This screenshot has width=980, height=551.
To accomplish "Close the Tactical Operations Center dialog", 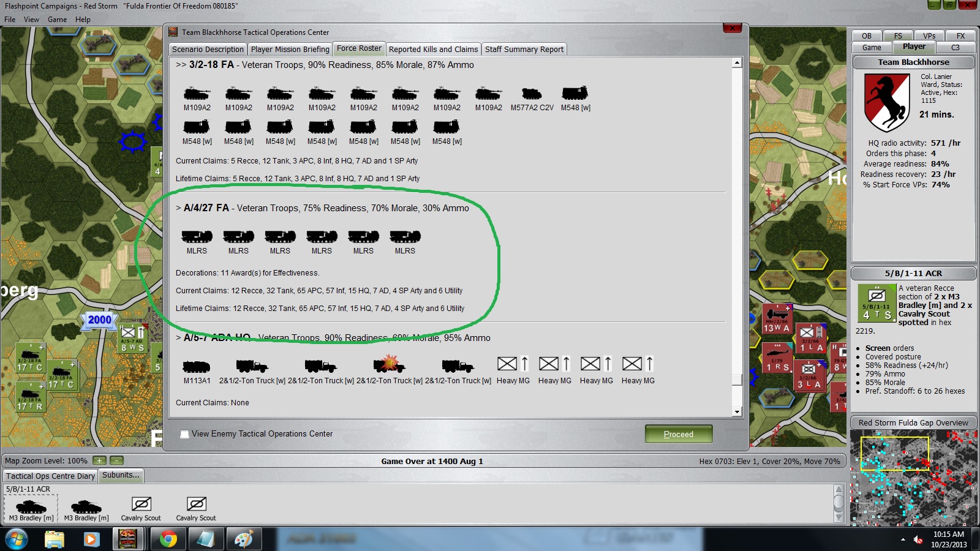I will [x=733, y=28].
